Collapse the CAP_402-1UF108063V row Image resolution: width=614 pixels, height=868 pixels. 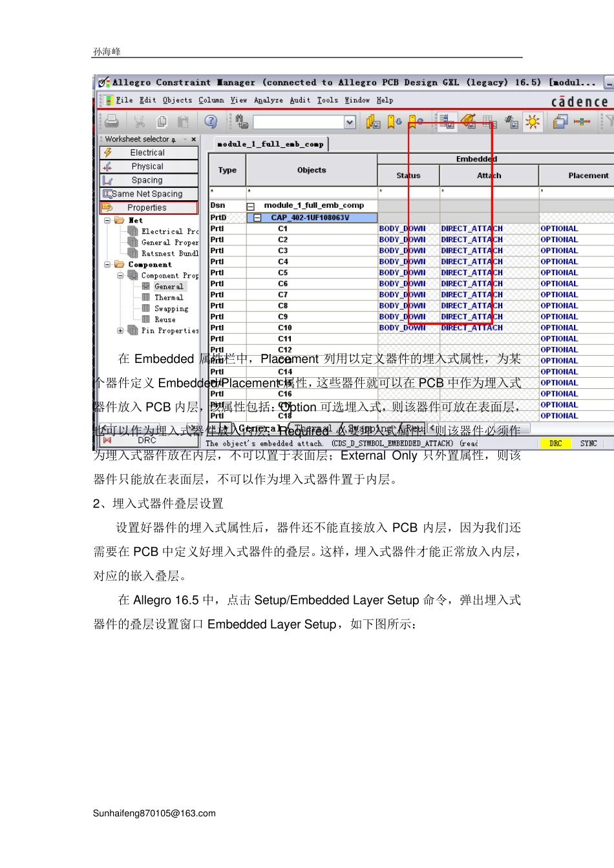pos(257,218)
